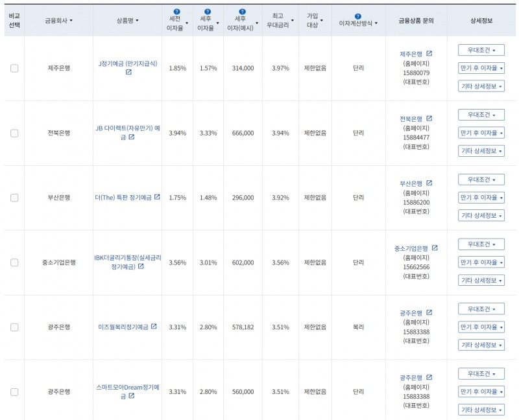Click external link icon after 더(The) 특판 정기예금
The width and height of the screenshot is (519, 420).
[157, 197]
